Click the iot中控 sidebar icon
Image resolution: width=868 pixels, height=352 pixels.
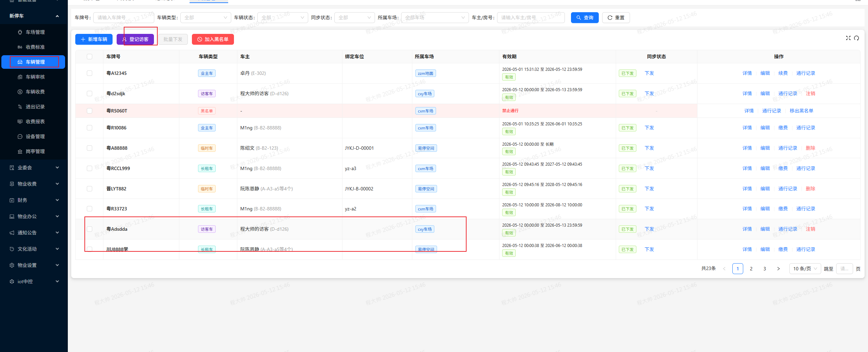[12, 282]
